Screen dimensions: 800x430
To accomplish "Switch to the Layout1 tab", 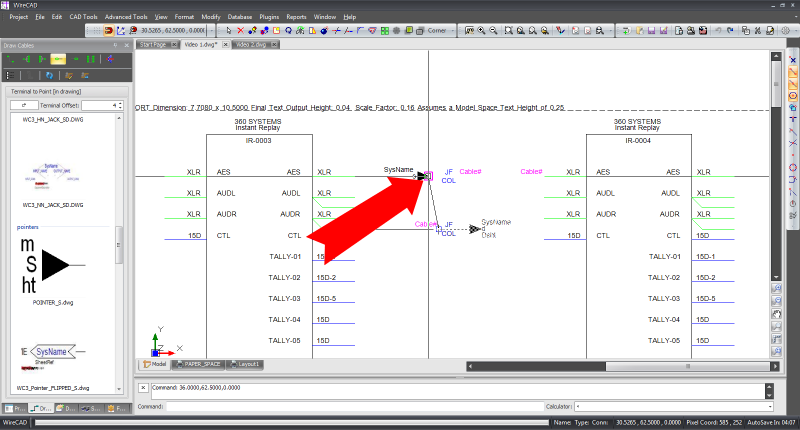I will point(245,364).
